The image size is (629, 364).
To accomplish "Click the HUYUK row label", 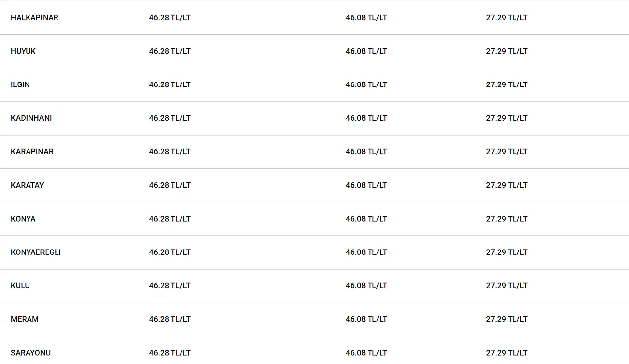I will (x=23, y=51).
